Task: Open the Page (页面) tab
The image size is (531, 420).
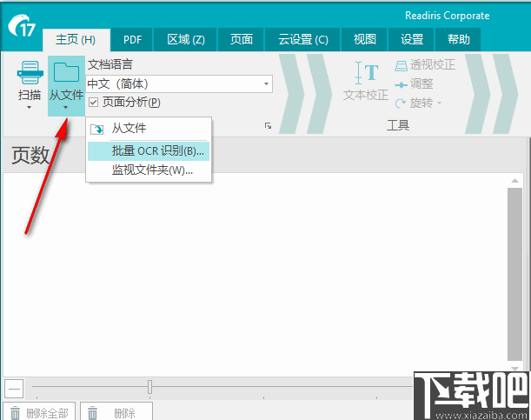Action: coord(241,40)
